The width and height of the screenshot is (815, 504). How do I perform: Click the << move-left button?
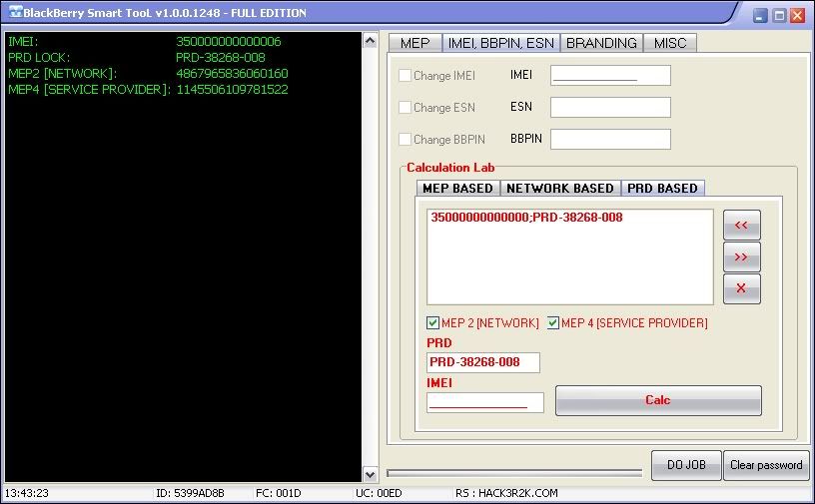[x=742, y=225]
